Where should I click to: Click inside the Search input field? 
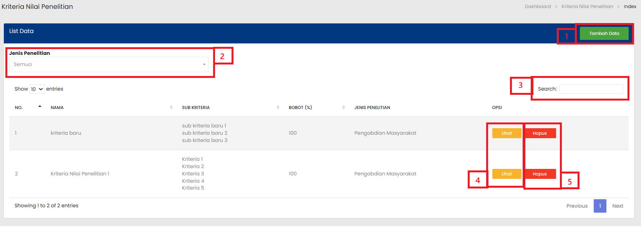point(591,89)
